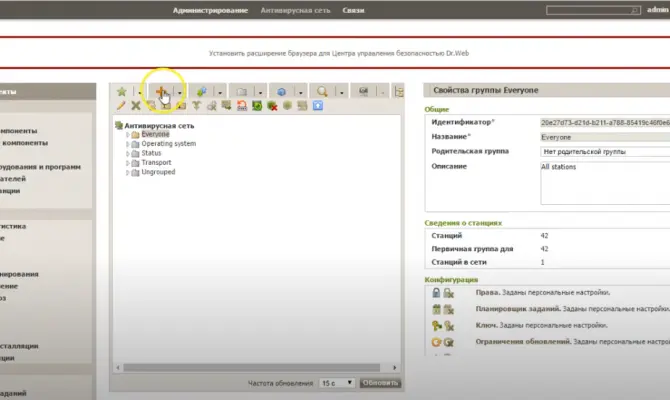
Task: Click the tree view settings icon
Action: pyautogui.click(x=399, y=91)
